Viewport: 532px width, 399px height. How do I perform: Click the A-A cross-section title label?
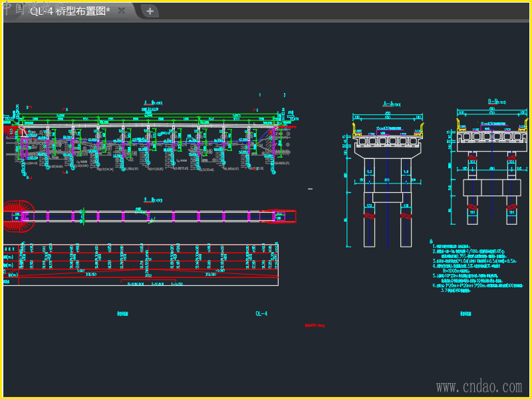tap(390, 104)
